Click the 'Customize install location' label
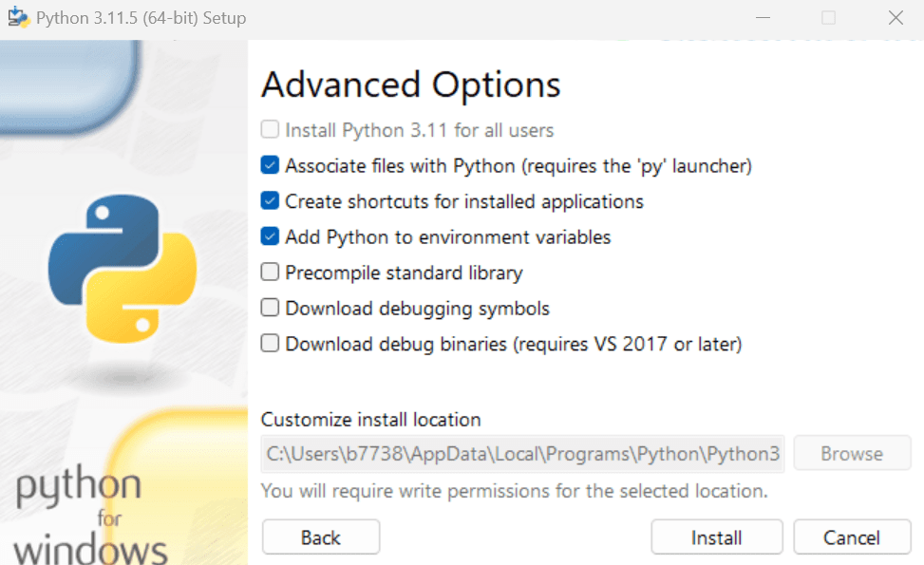This screenshot has height=565, width=924. click(371, 420)
